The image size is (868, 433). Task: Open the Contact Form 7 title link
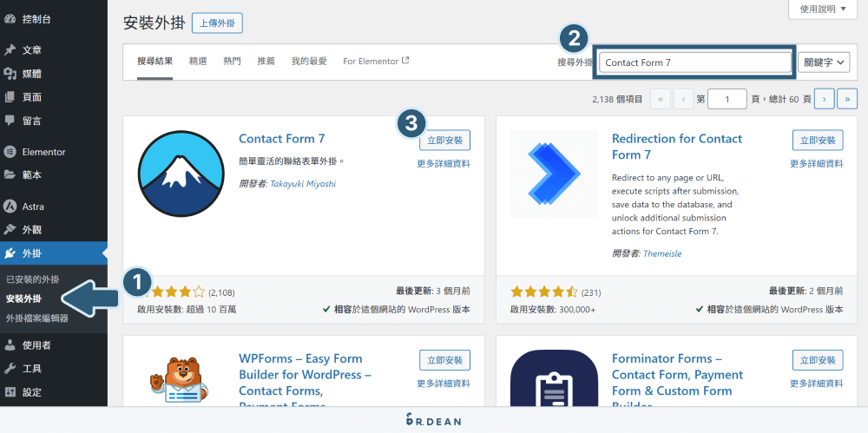(282, 139)
